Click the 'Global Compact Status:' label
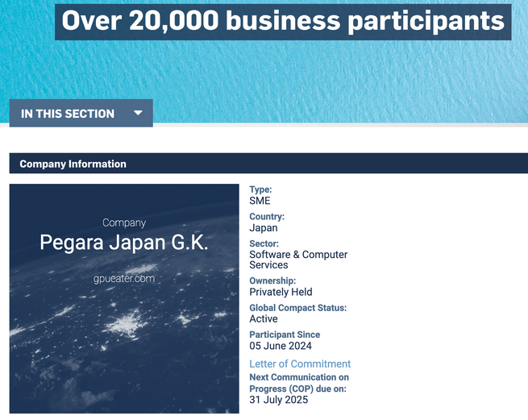The image size is (528, 420). pos(297,308)
